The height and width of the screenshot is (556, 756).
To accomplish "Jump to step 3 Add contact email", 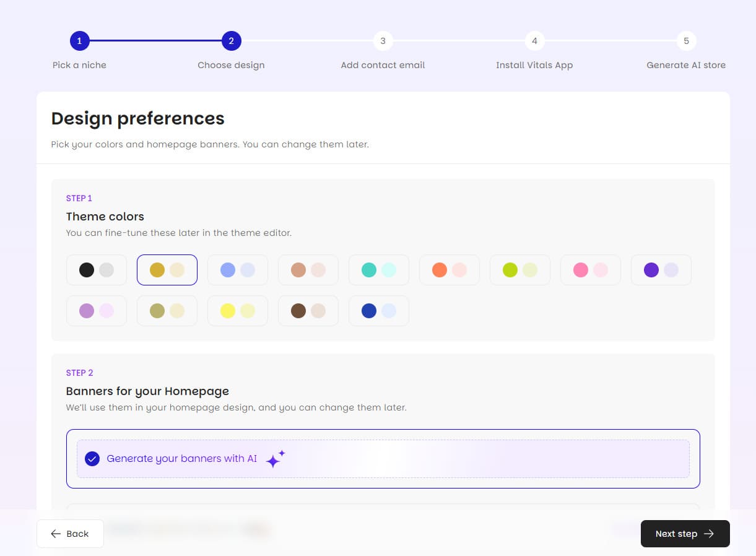I will [x=383, y=41].
